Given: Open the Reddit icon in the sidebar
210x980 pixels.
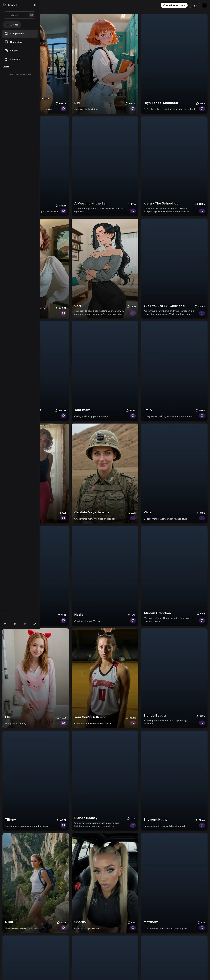Looking at the screenshot, I should (x=35, y=624).
